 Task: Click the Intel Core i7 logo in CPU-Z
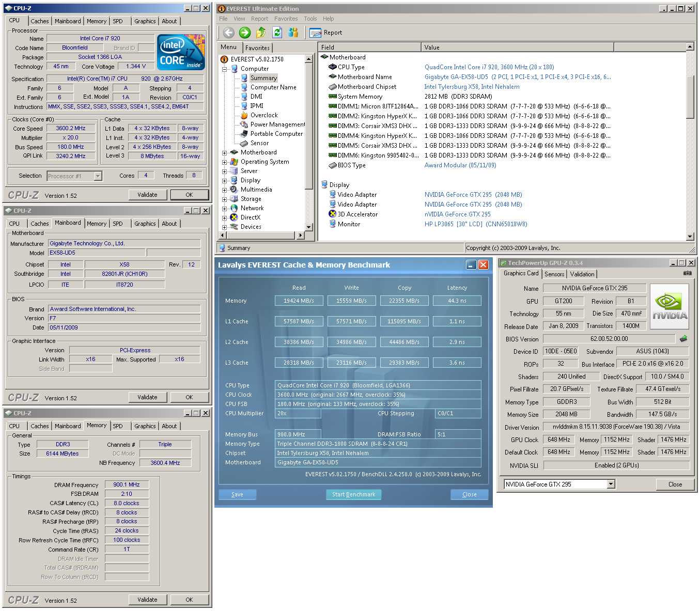181,52
